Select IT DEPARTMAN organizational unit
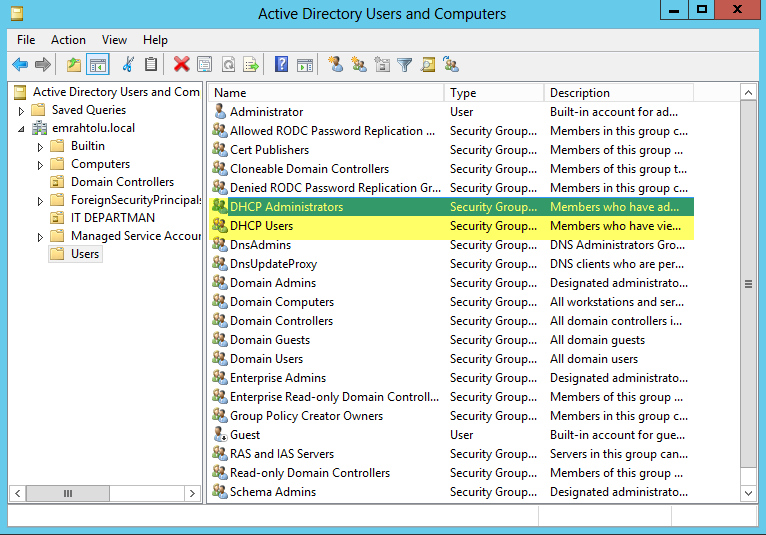Image resolution: width=766 pixels, height=535 pixels. (113, 217)
